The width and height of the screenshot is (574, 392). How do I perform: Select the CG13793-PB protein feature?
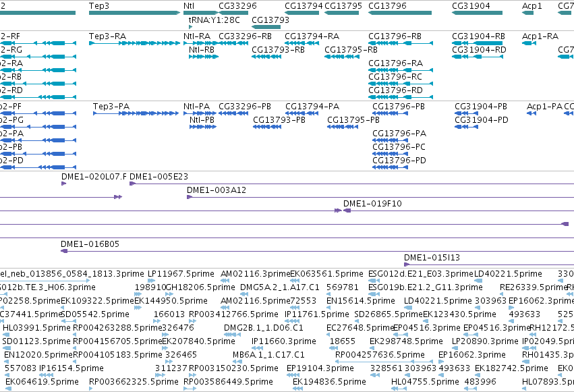coord(267,127)
